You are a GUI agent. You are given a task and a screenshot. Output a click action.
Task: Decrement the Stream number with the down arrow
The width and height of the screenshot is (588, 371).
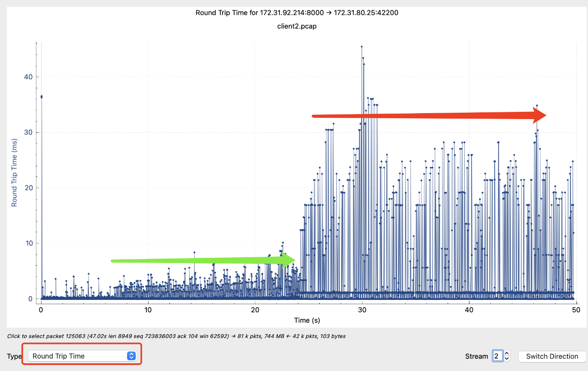tap(507, 359)
